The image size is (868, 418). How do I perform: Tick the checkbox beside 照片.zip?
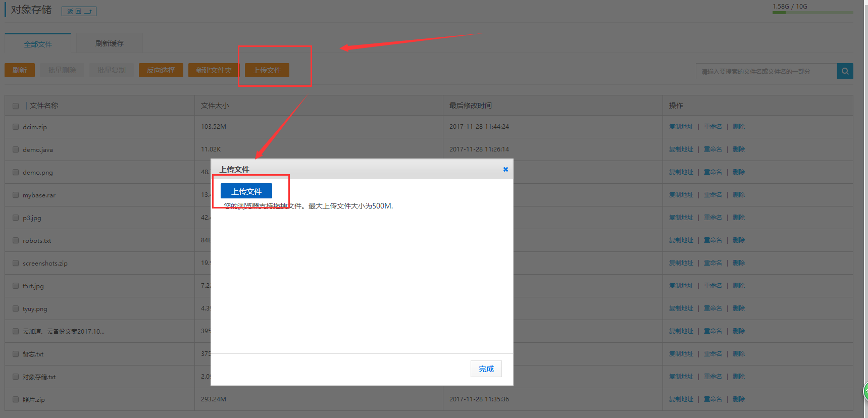(x=16, y=400)
